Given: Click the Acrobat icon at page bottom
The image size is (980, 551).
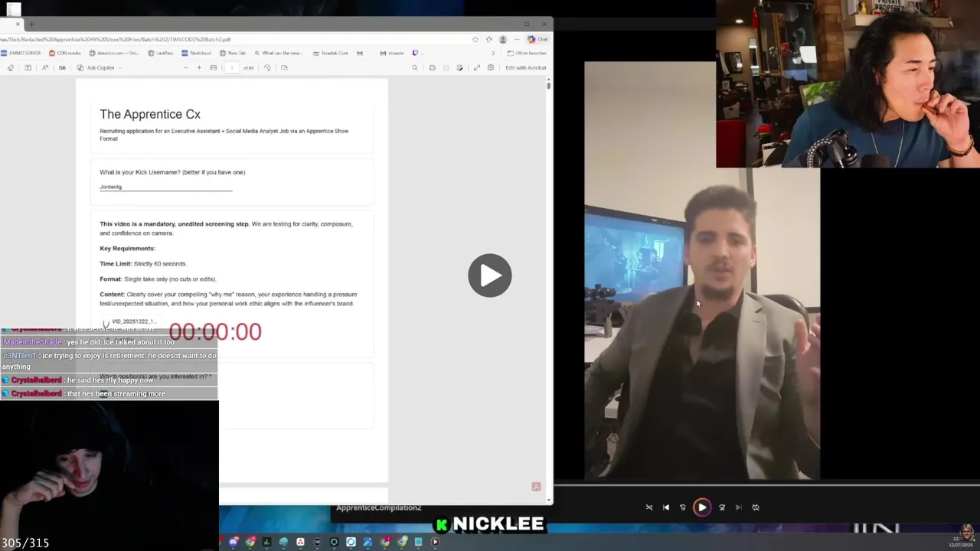Looking at the screenshot, I should coord(536,487).
